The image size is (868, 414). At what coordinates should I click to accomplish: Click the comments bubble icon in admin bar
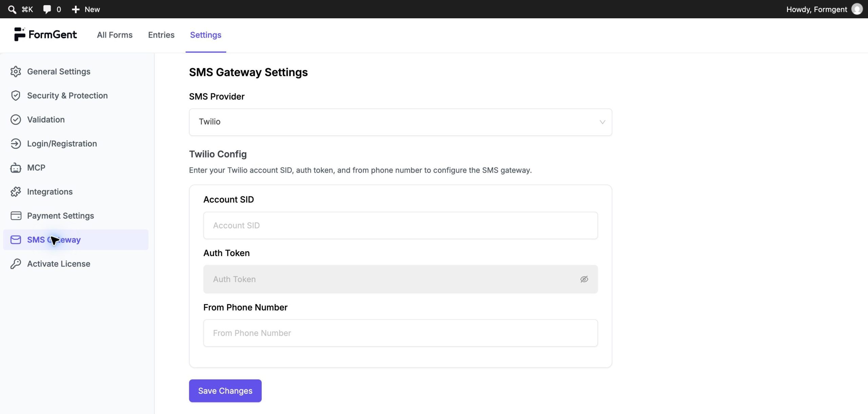tap(47, 9)
